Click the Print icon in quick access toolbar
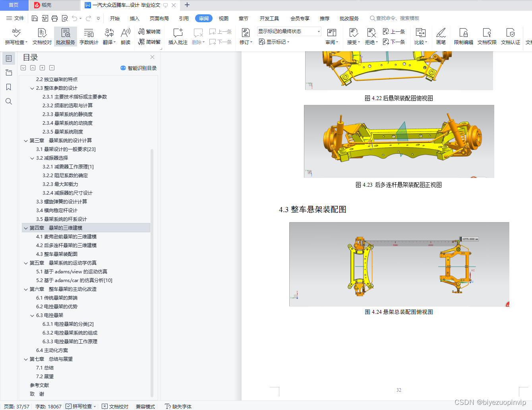532x410 pixels. [54, 18]
